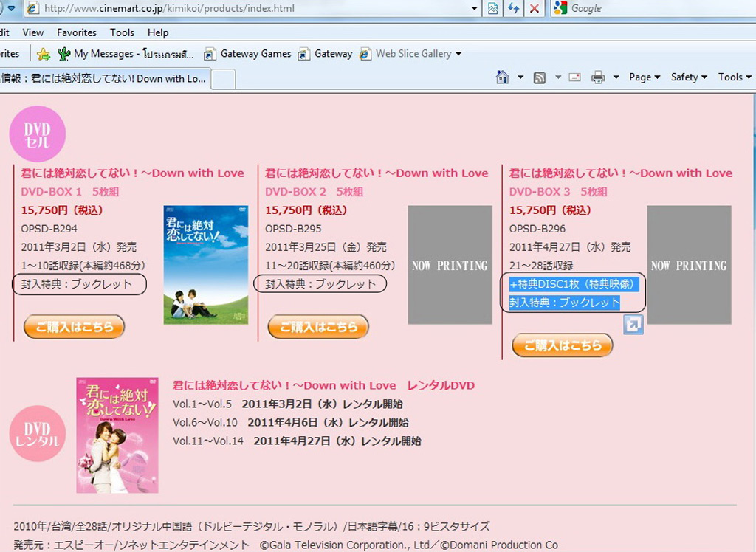Click the page icon beside the URL
Viewport: 756px width, 552px height.
click(x=32, y=8)
